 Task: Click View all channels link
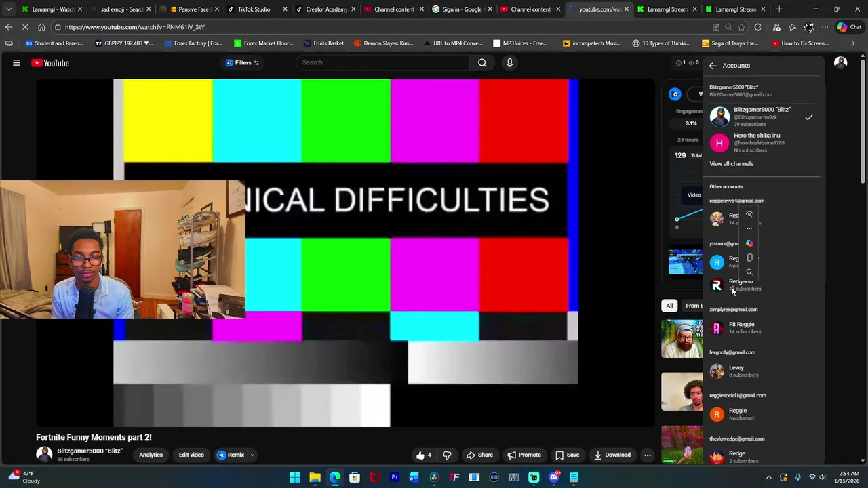[x=731, y=164]
